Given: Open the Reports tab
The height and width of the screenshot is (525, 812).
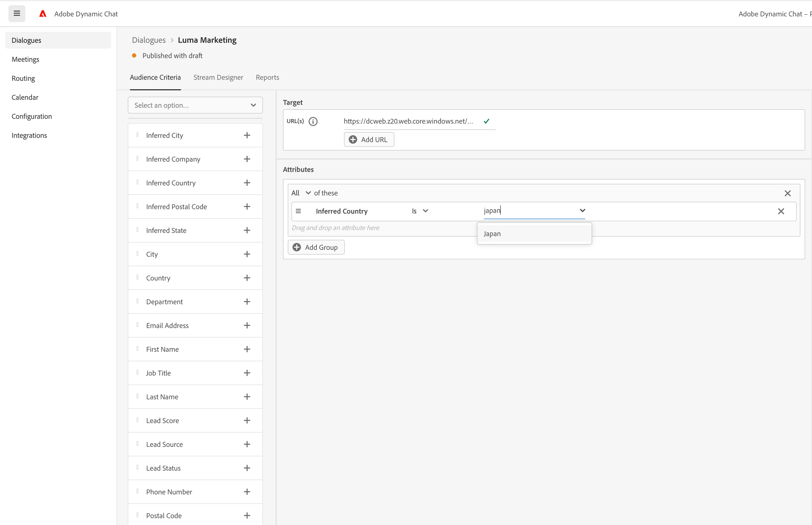Looking at the screenshot, I should pos(267,77).
